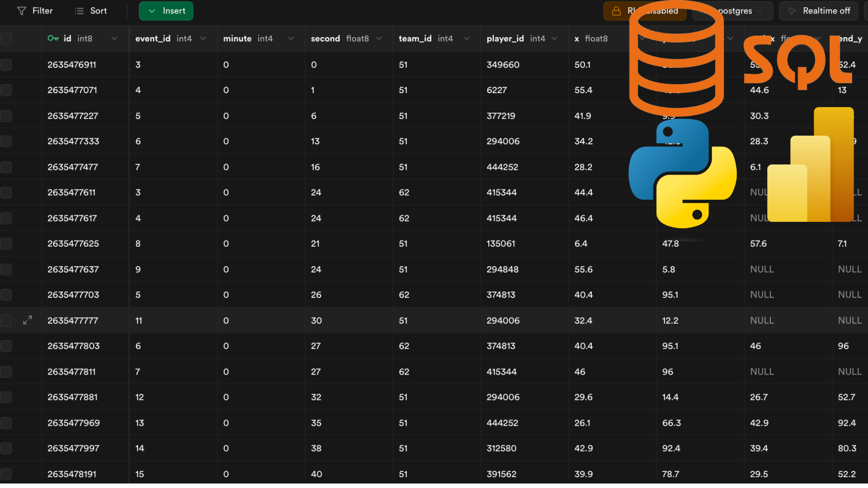Click the Sort lines icon
This screenshot has height=488, width=868.
click(79, 11)
